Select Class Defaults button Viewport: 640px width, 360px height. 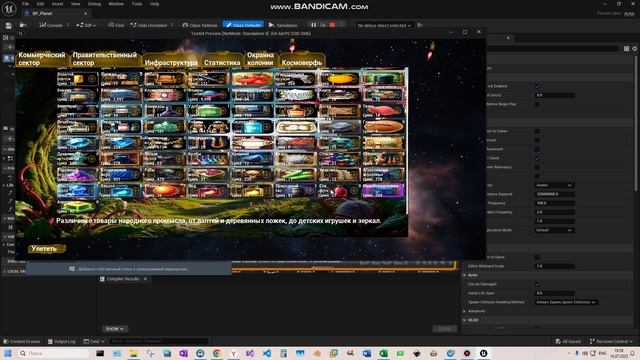click(x=243, y=25)
